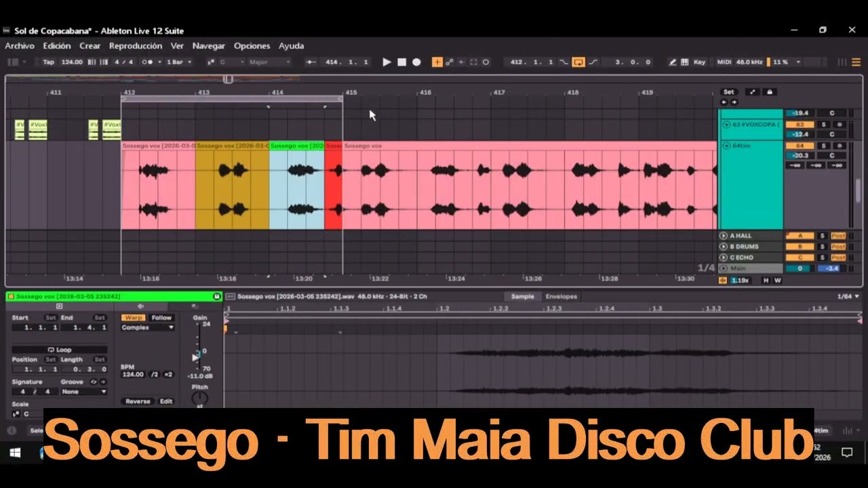
Task: Arm recording on 63 #VOXCOPA track
Action: point(840,125)
